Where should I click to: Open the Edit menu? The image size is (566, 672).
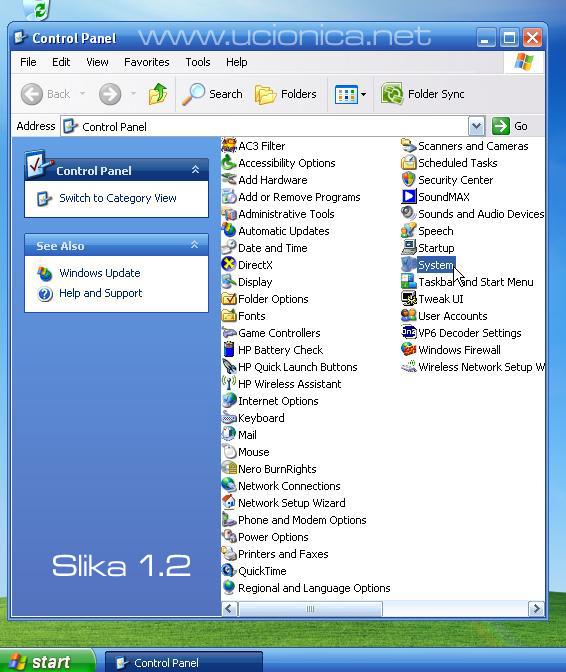pos(61,62)
